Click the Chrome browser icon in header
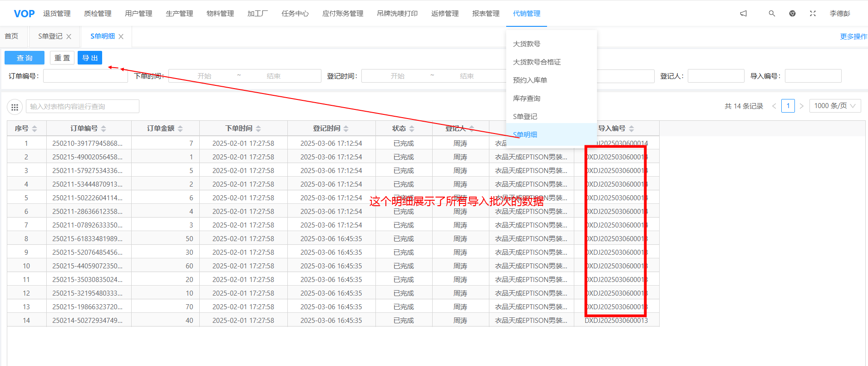 792,14
